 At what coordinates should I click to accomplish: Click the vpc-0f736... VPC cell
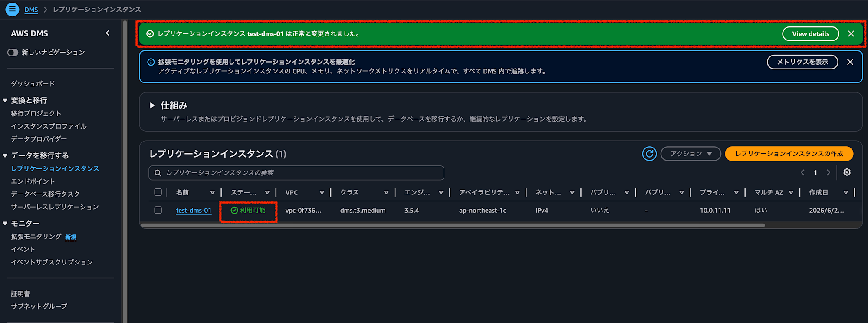[x=303, y=210]
